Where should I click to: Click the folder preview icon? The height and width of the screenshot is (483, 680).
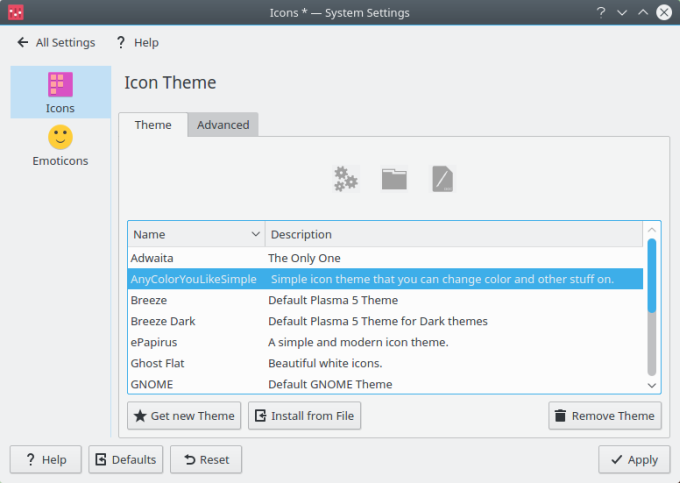coord(394,179)
